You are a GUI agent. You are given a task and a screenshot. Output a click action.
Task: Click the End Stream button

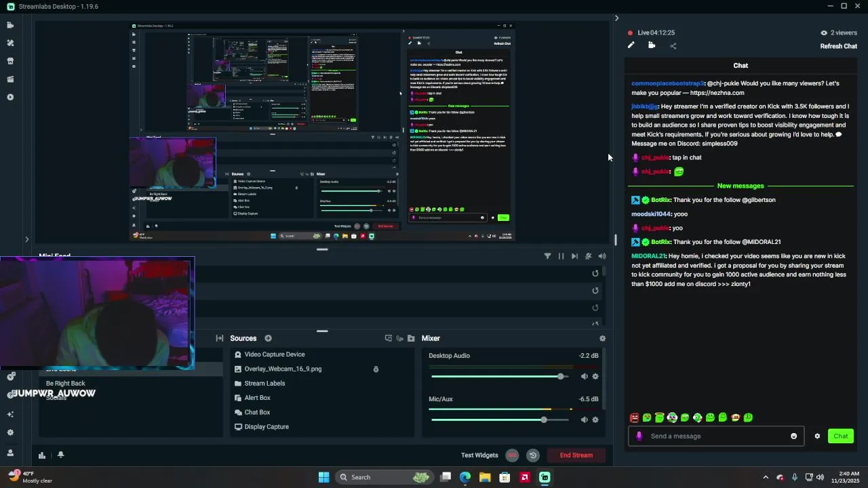tap(576, 455)
